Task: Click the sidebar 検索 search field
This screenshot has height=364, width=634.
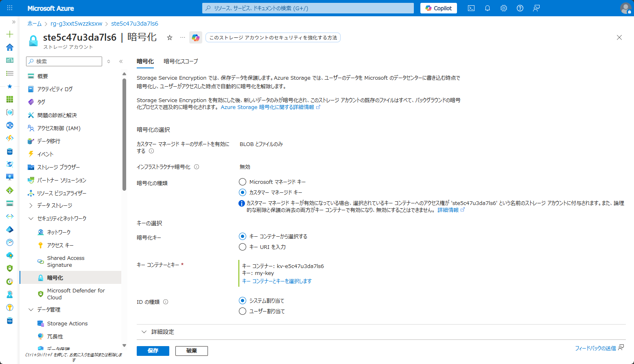Action: point(64,61)
